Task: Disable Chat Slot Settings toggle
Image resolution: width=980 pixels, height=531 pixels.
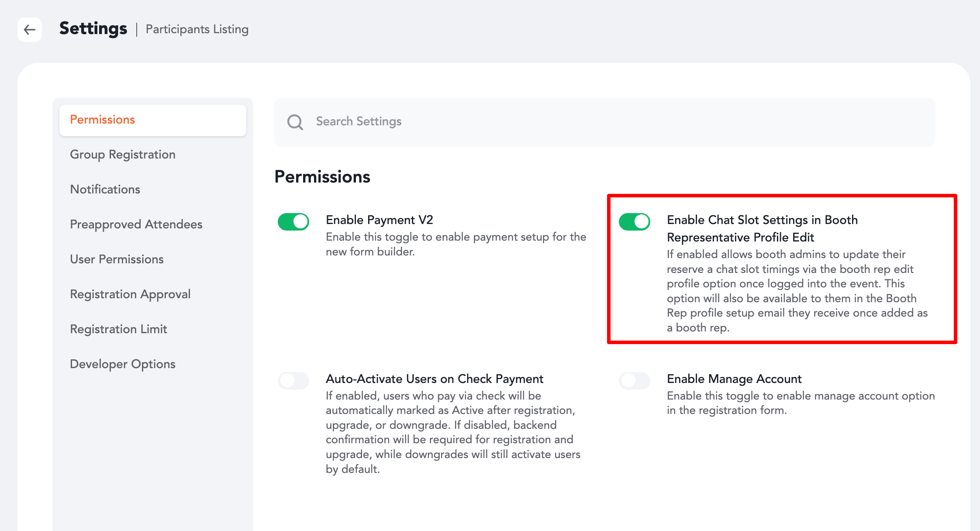Action: click(634, 222)
